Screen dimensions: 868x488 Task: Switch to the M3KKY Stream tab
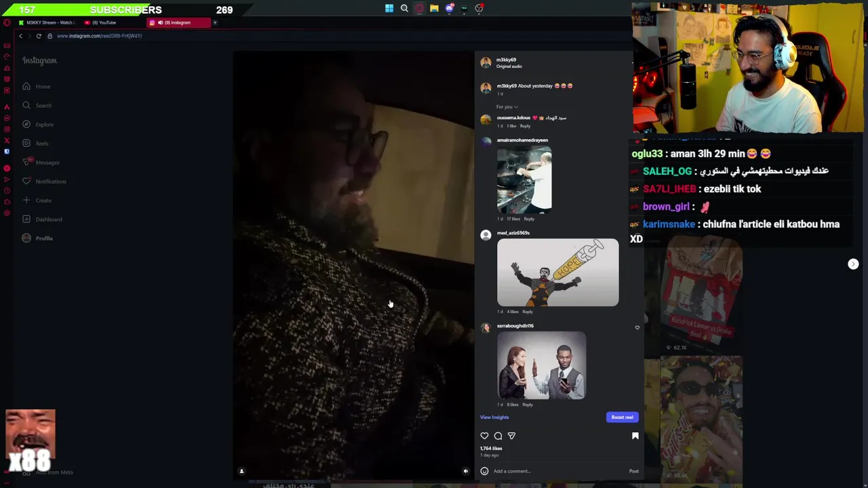pos(46,22)
